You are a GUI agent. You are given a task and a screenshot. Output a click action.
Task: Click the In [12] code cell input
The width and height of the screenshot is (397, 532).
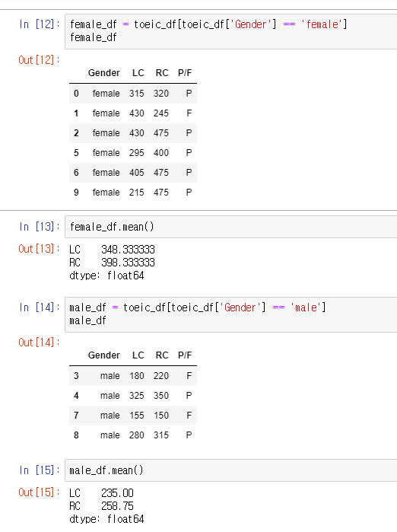[x=231, y=31]
